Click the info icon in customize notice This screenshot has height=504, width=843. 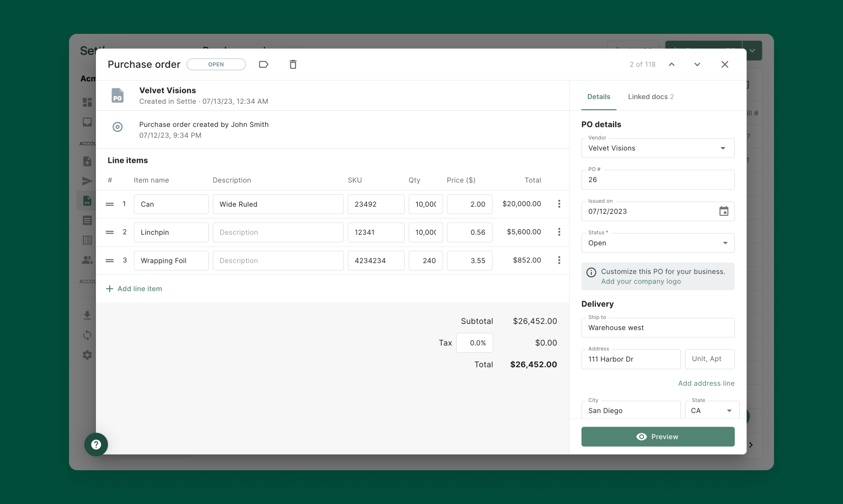[591, 272]
